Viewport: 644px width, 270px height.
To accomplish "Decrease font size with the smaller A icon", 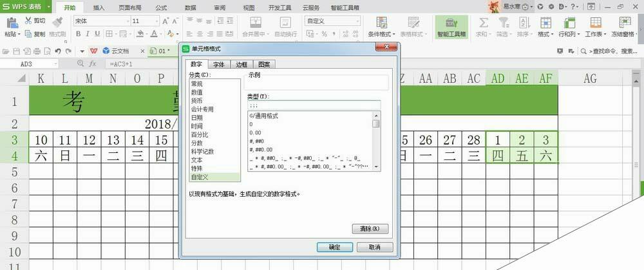I will pyautogui.click(x=175, y=21).
